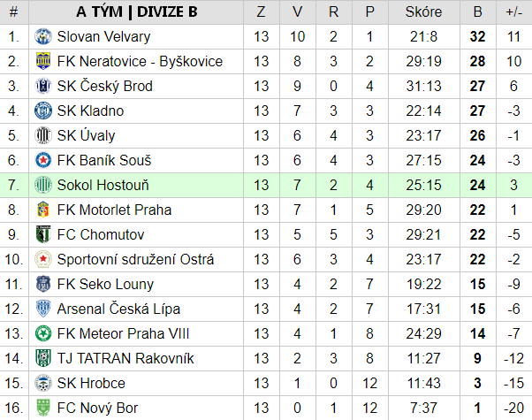Click the SK Kladno club logo
The image size is (532, 420).
(43, 111)
